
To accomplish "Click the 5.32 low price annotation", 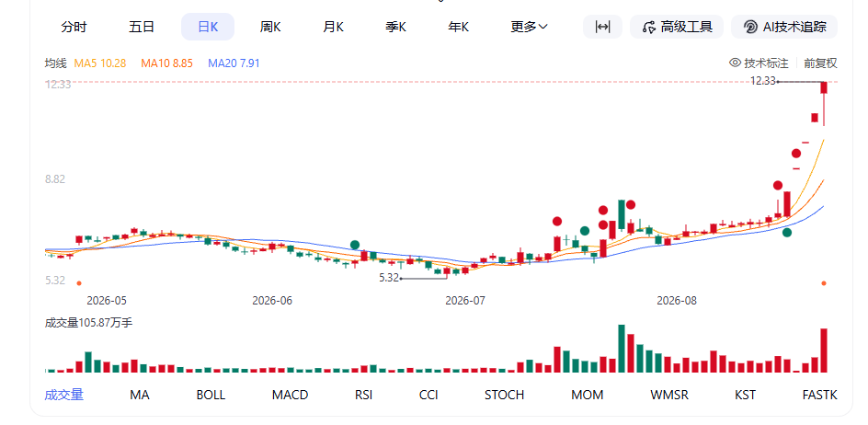I will point(389,278).
